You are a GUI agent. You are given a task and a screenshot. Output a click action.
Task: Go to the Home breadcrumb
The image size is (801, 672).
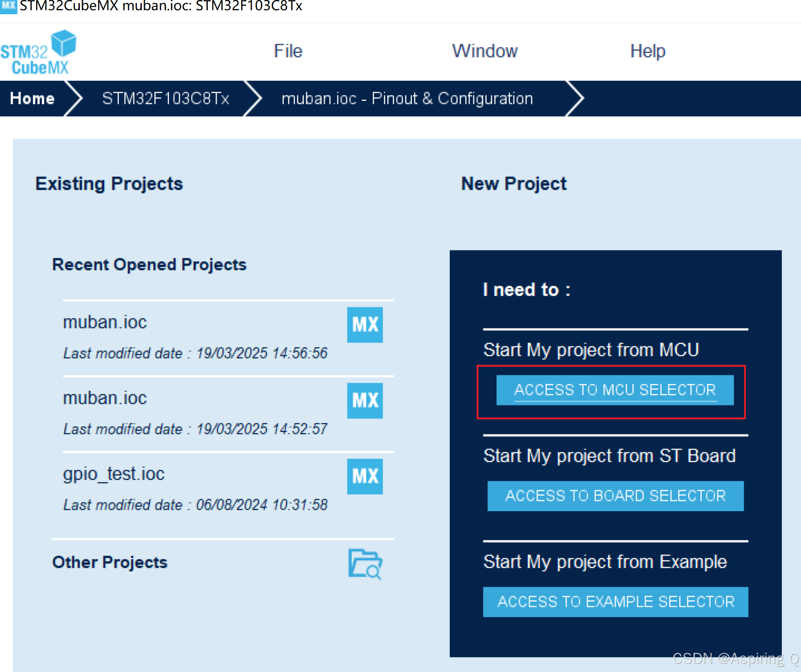click(33, 99)
